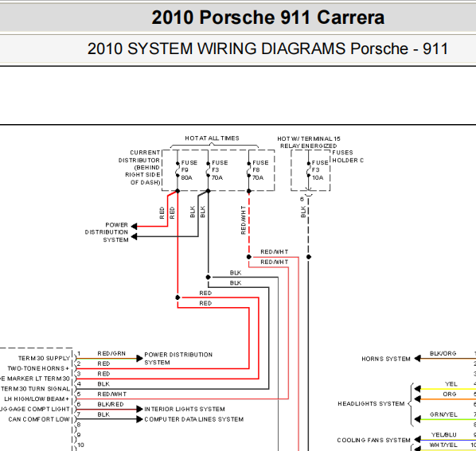Click the '2010 Porsche 911 Carrera' title
This screenshot has height=451, width=476.
point(268,17)
